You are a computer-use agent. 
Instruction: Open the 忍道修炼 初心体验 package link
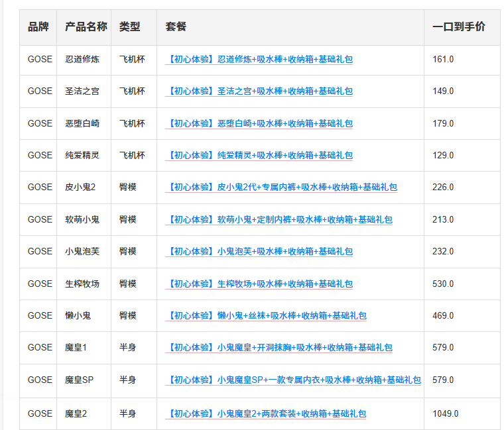coord(259,59)
